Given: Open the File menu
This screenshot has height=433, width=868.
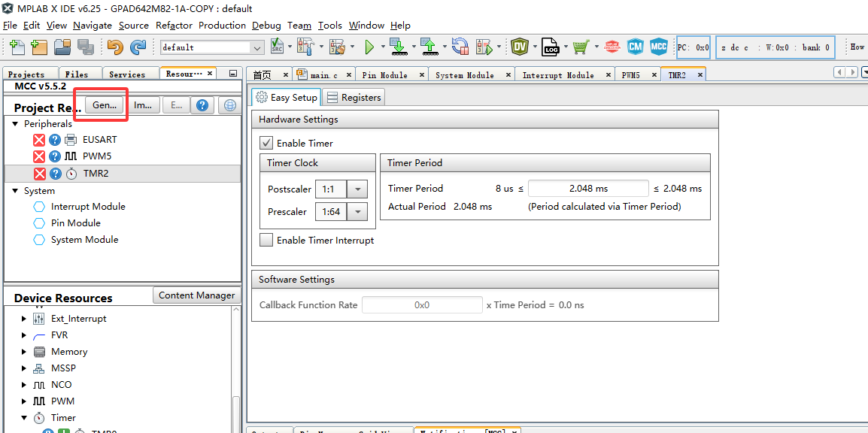Looking at the screenshot, I should [x=10, y=26].
